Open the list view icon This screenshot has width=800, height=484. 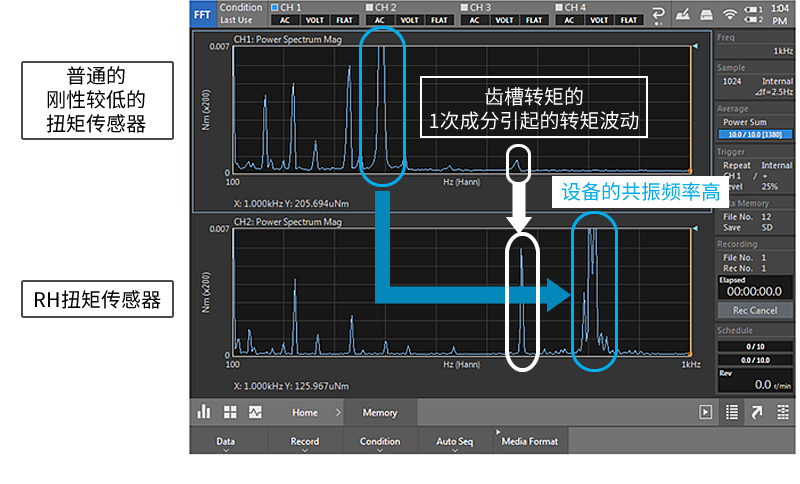(x=732, y=412)
